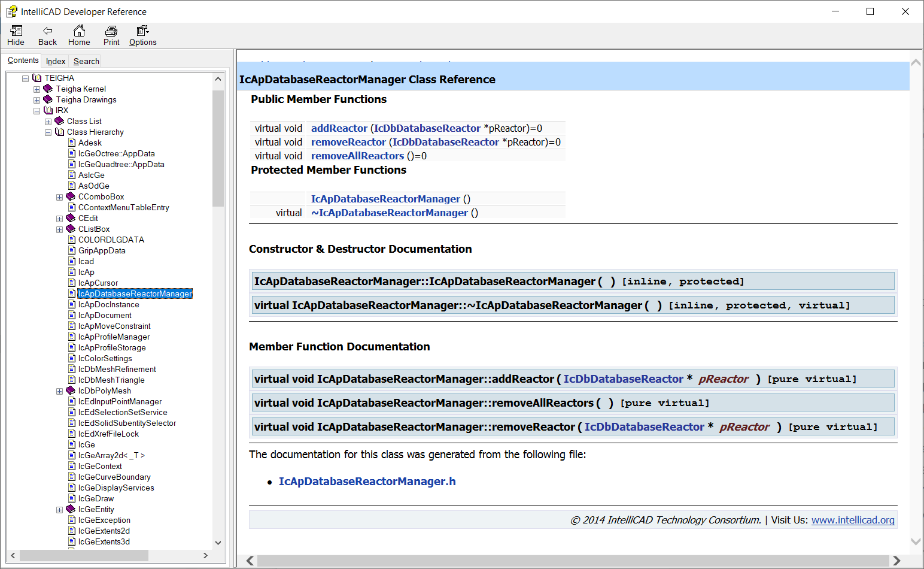The image size is (924, 569).
Task: Expand the Teigha Kernel node
Action: point(37,89)
